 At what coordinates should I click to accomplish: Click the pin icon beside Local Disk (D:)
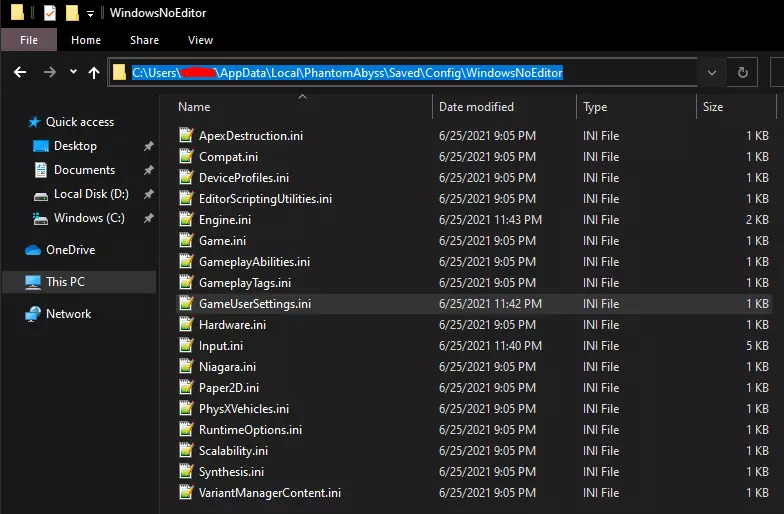148,194
